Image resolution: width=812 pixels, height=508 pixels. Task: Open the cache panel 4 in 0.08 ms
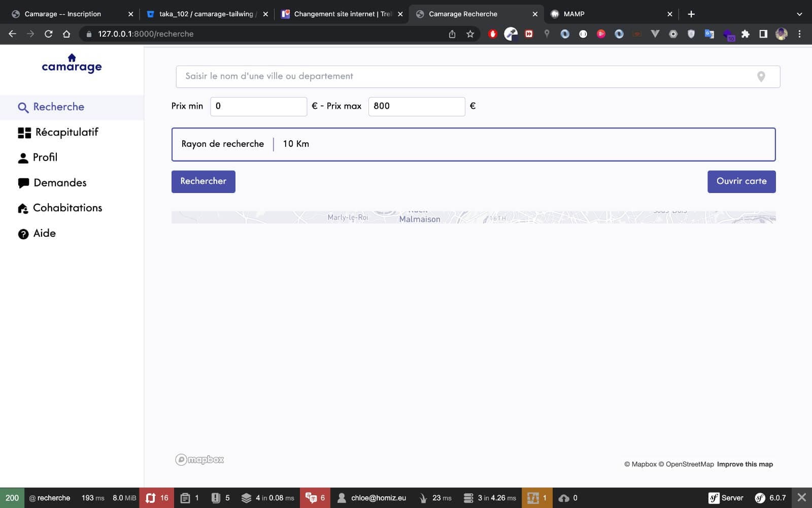click(267, 498)
